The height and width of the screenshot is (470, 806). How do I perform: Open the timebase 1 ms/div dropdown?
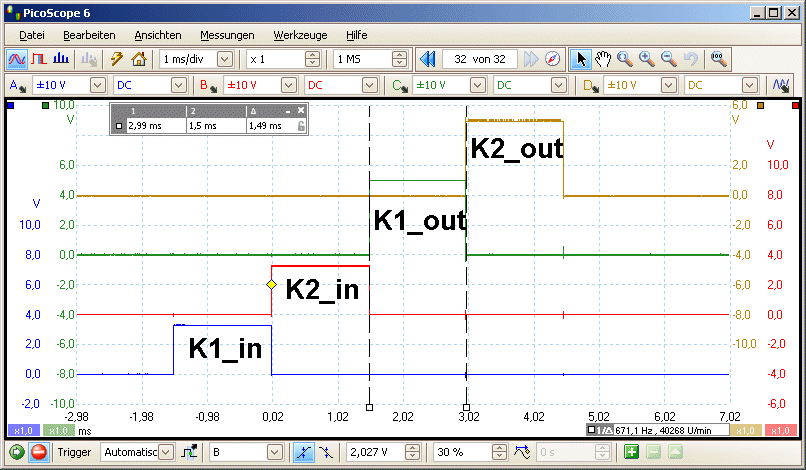coord(225,59)
